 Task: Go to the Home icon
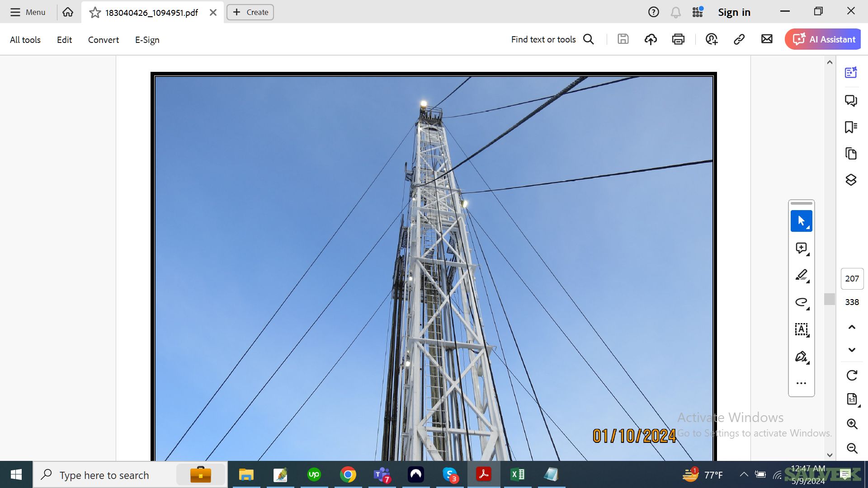(x=68, y=12)
